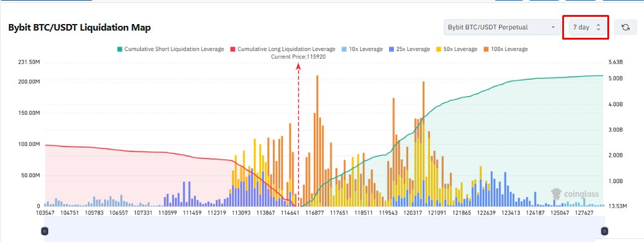The height and width of the screenshot is (242, 644).
Task: Grab the left handle of range slider
Action: point(44,231)
